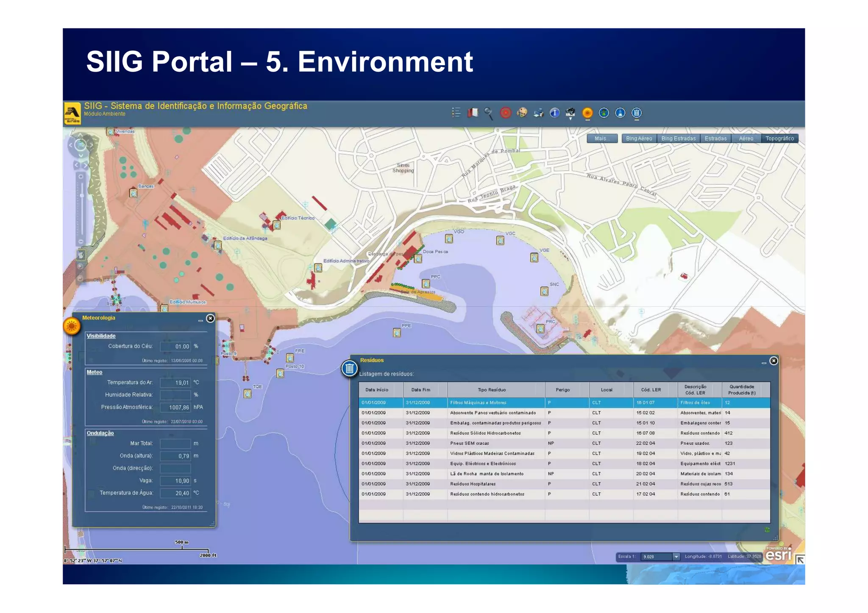
Task: Open the Escala scale dropdown arrow
Action: [x=676, y=557]
